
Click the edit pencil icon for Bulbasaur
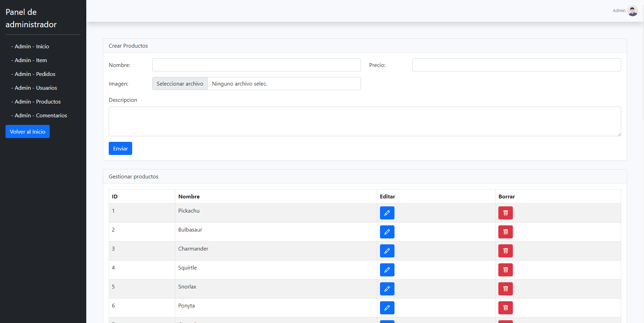click(387, 232)
